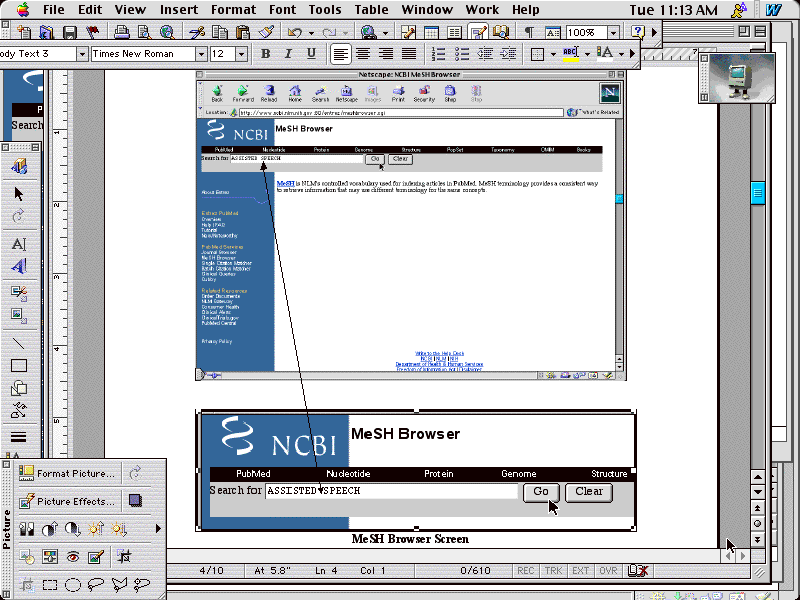Open the Times New Roman font dropdown
Viewport: 800px width, 600px height.
201,54
